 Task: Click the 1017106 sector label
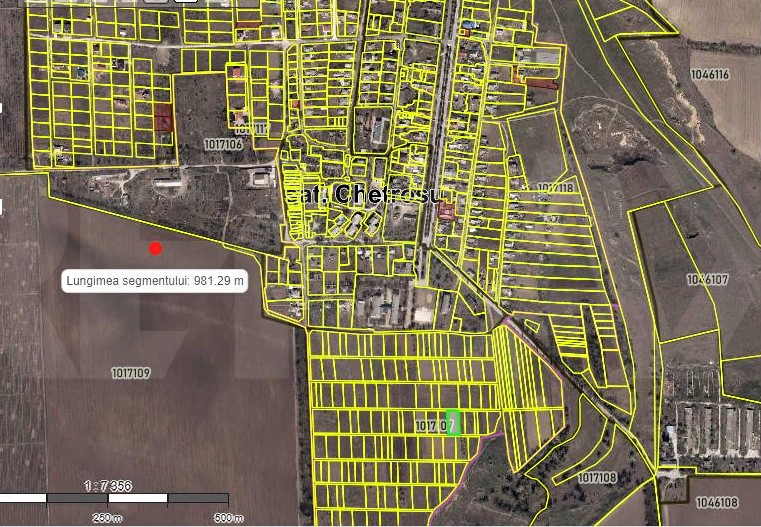click(223, 145)
